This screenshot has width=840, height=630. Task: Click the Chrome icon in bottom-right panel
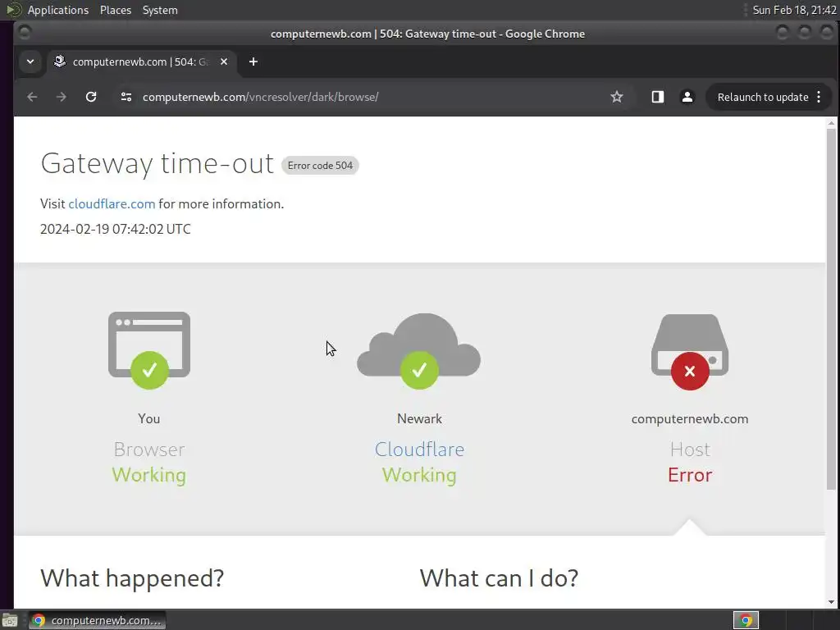746,620
